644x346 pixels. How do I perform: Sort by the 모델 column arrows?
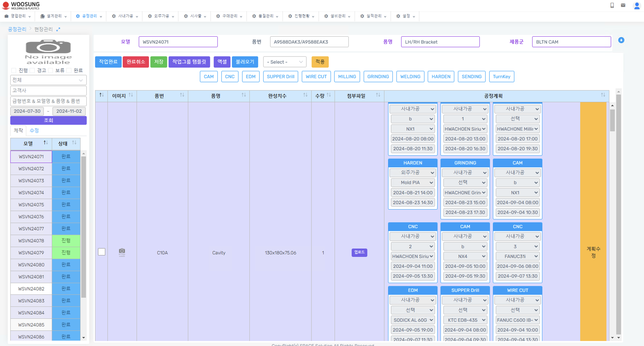(x=46, y=143)
